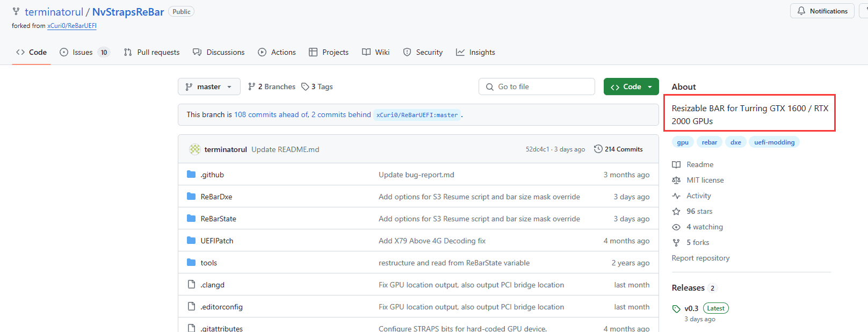Switch to the Security tab

click(423, 52)
